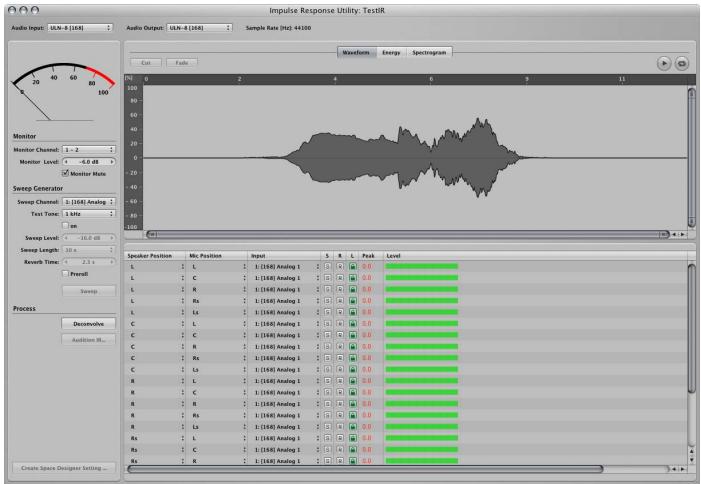Click S icon for speaker R, mic Rs
Image resolution: width=701 pixels, height=484 pixels.
(327, 416)
